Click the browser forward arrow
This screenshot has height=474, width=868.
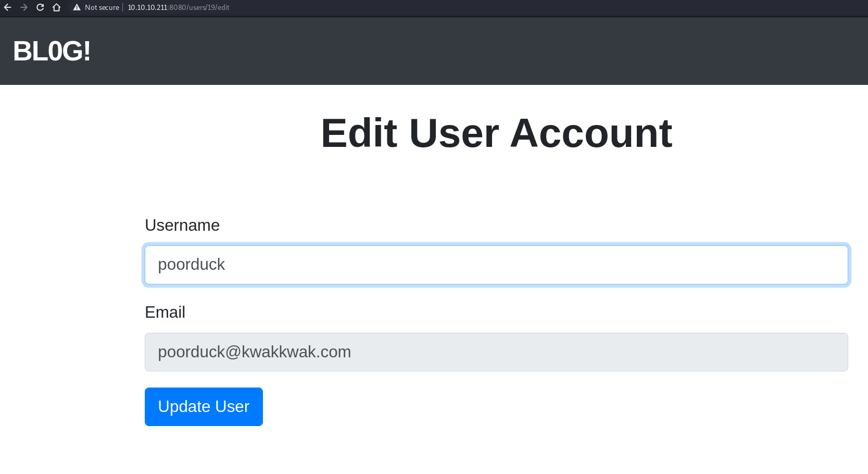click(x=24, y=7)
